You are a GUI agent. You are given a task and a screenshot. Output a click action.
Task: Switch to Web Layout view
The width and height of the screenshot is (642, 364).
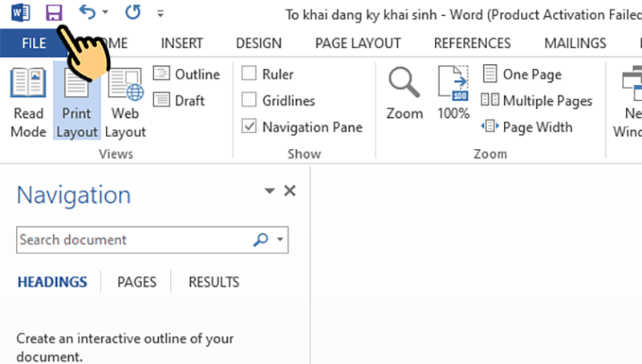click(125, 103)
